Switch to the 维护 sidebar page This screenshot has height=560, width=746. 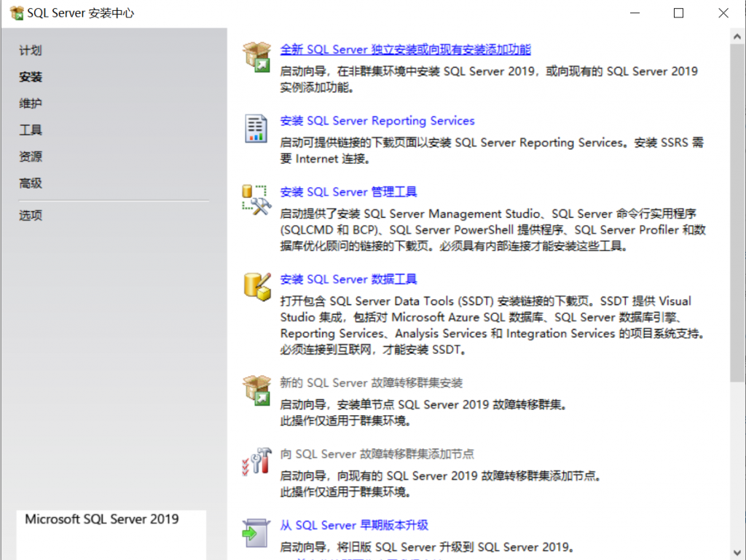[x=31, y=103]
